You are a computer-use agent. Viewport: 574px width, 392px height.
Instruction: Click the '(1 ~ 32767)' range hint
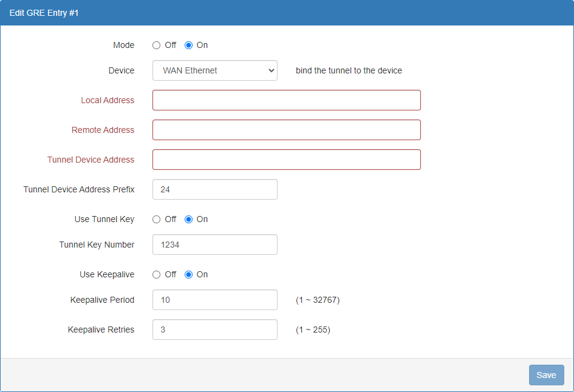coord(318,300)
